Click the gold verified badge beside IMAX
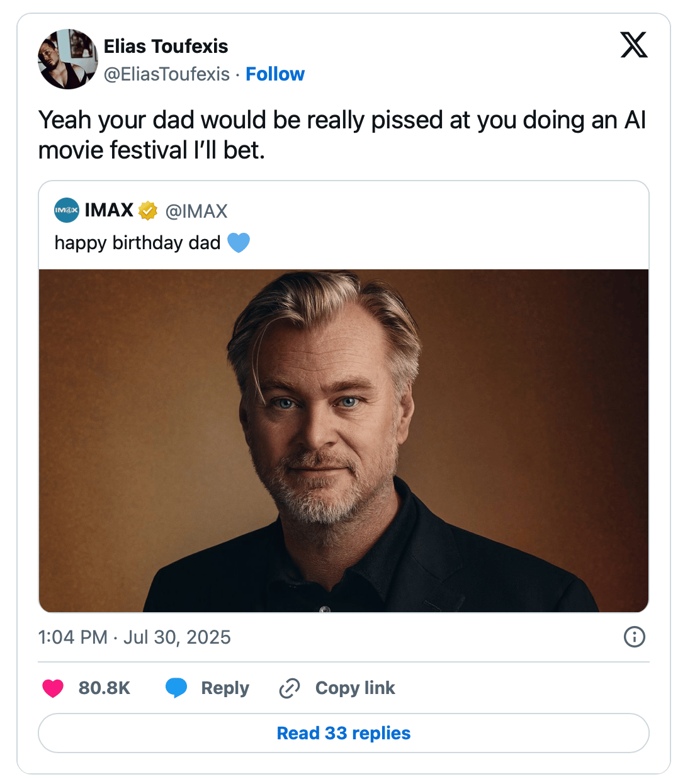The image size is (690, 784). [x=148, y=211]
